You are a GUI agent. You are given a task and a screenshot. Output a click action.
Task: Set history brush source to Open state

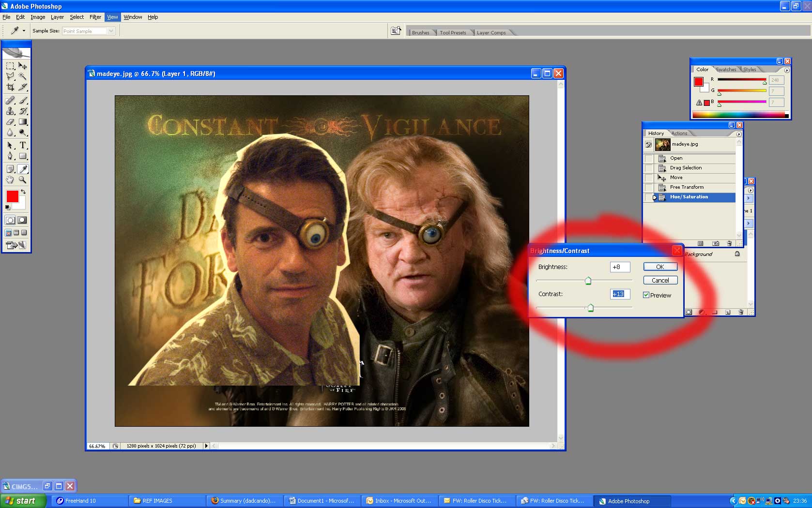point(649,158)
